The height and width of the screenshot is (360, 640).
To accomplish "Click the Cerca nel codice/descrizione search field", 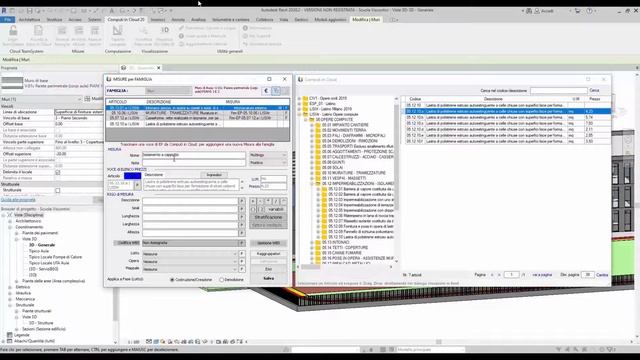I will (558, 90).
